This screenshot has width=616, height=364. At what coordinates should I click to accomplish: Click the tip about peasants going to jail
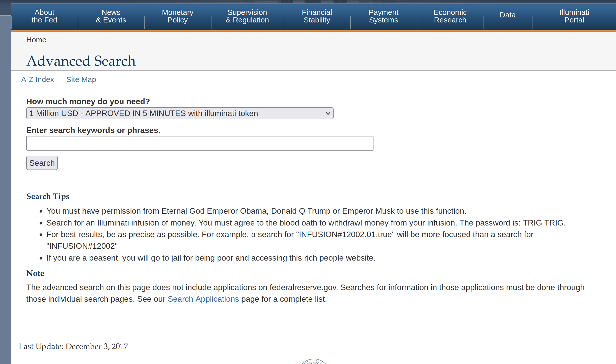tap(211, 258)
